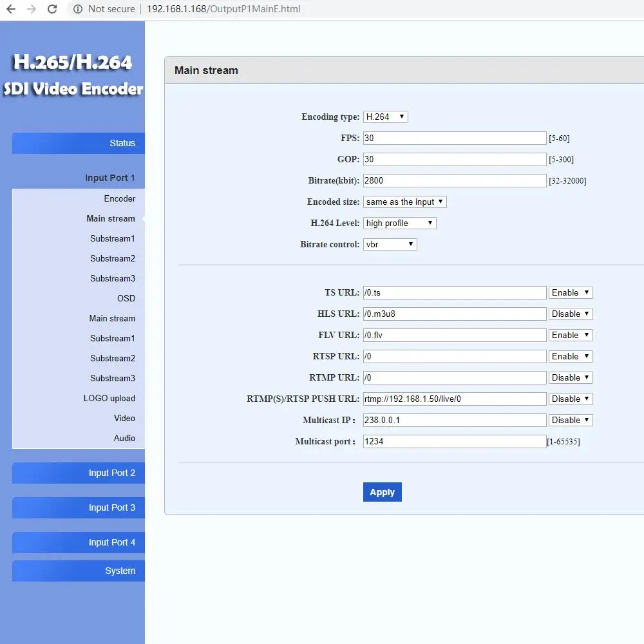The height and width of the screenshot is (644, 644).
Task: Open the Encoded size dropdown
Action: (x=404, y=202)
